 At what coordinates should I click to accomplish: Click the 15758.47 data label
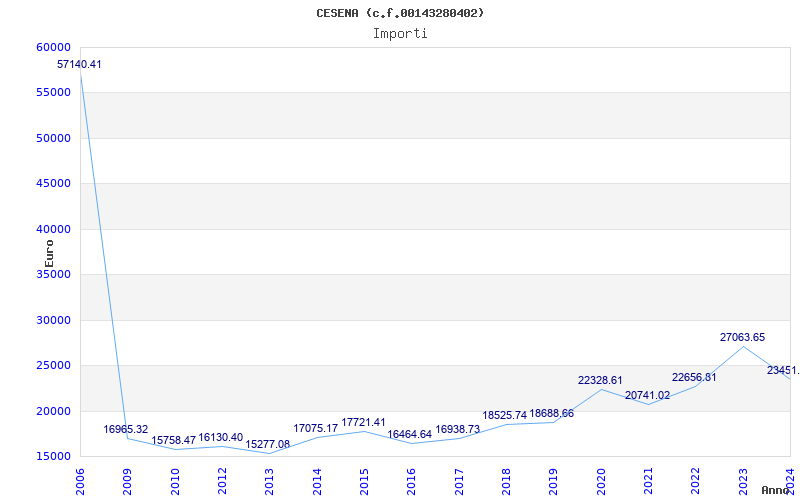[173, 440]
